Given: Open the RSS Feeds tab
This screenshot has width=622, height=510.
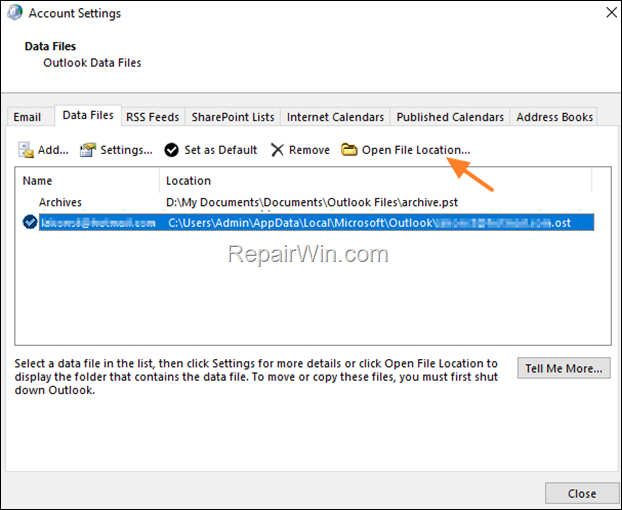Looking at the screenshot, I should (153, 117).
